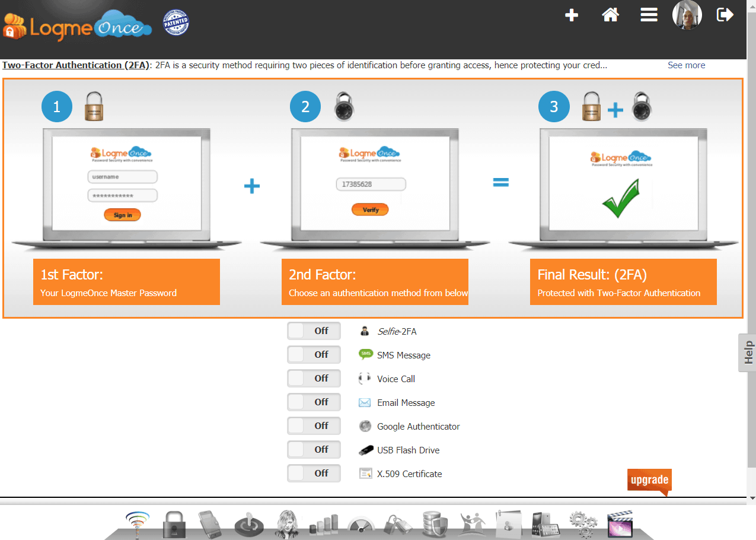Open the hamburger menu
The width and height of the screenshot is (756, 540).
click(x=649, y=15)
